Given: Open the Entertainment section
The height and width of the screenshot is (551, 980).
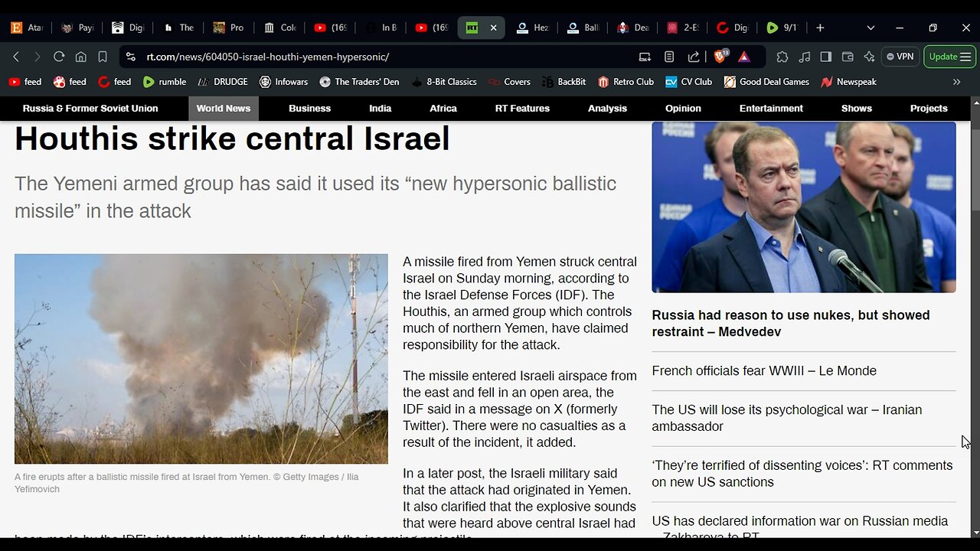Looking at the screenshot, I should [771, 109].
